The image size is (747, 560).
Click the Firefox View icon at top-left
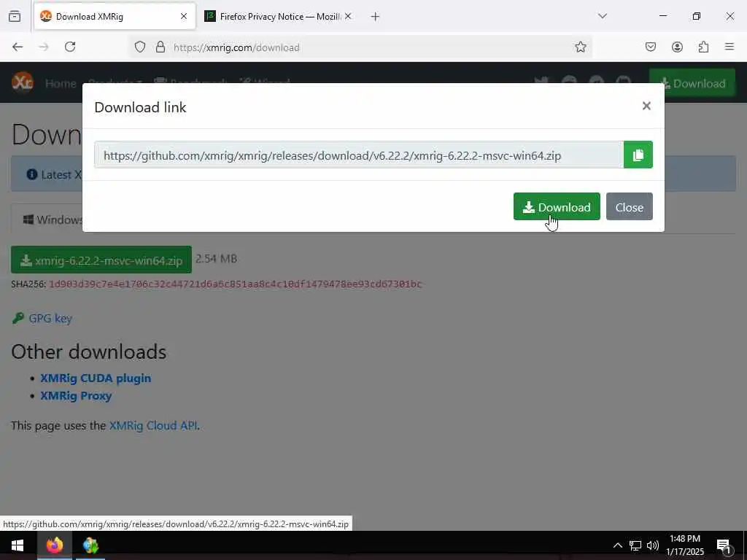(x=15, y=16)
